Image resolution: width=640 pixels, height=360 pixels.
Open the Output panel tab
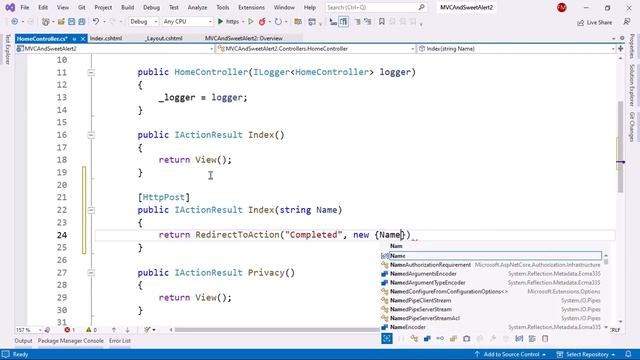23,341
